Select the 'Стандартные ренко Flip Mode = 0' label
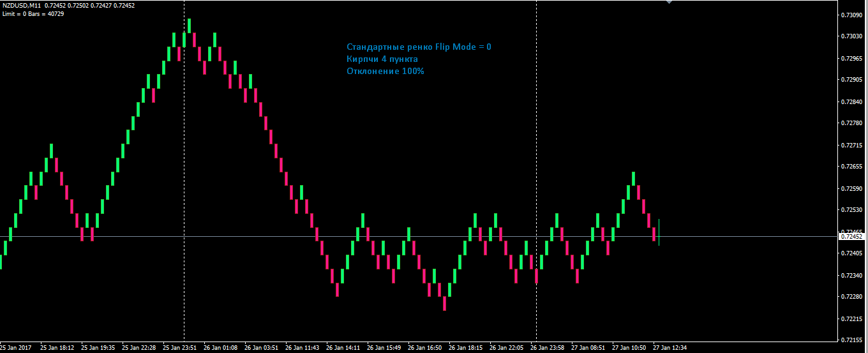Image resolution: width=868 pixels, height=353 pixels. pyautogui.click(x=419, y=47)
